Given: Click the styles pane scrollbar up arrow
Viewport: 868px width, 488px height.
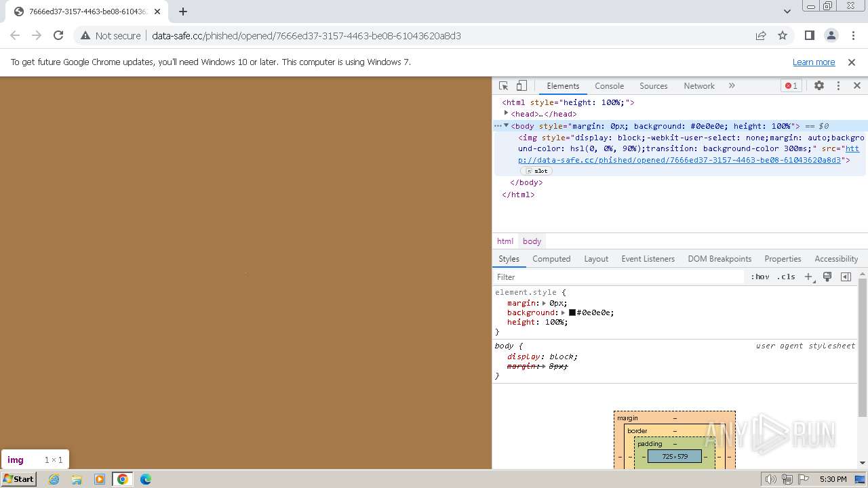Looking at the screenshot, I should tap(863, 274).
